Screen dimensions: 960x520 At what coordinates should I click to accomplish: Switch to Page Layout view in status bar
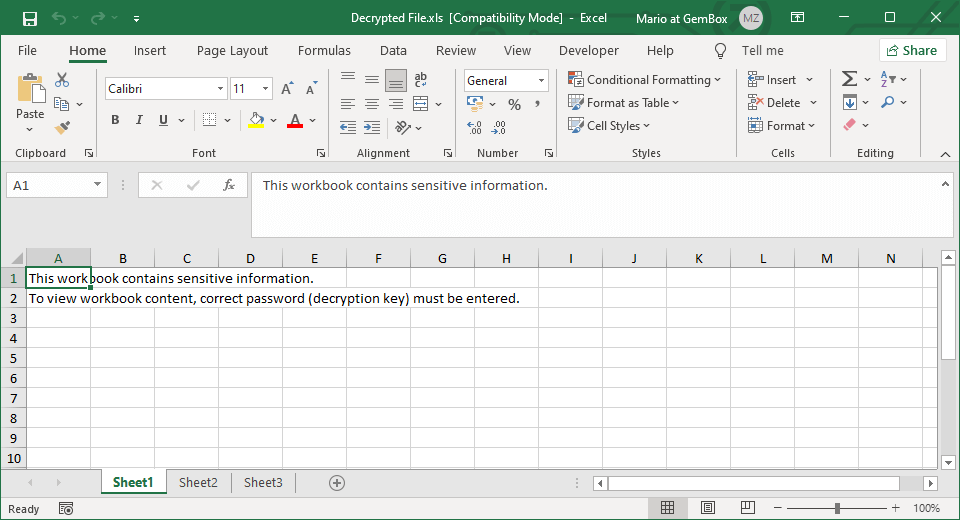point(708,508)
